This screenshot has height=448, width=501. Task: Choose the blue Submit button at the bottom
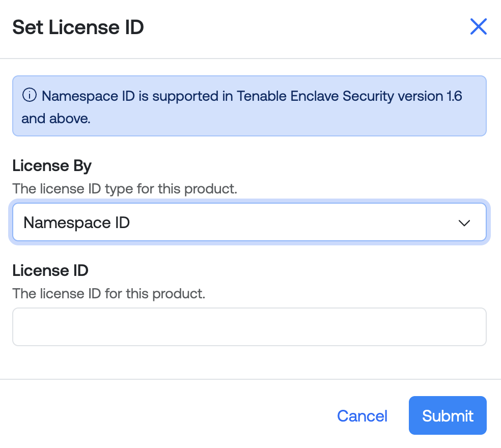(448, 415)
